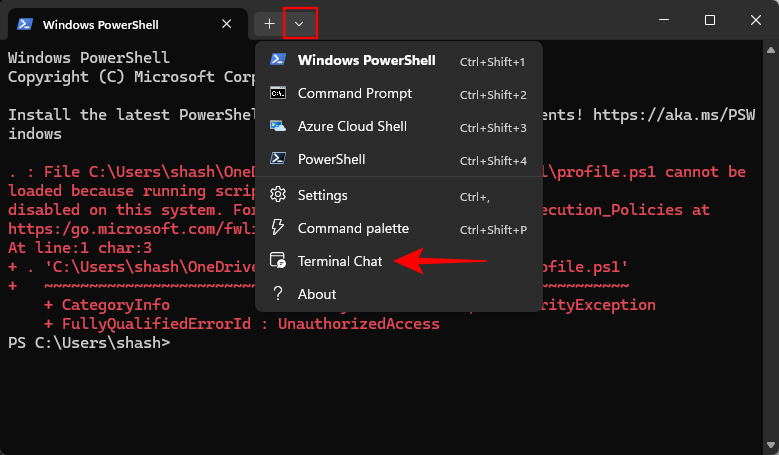Close the Windows PowerShell tab

tap(227, 22)
